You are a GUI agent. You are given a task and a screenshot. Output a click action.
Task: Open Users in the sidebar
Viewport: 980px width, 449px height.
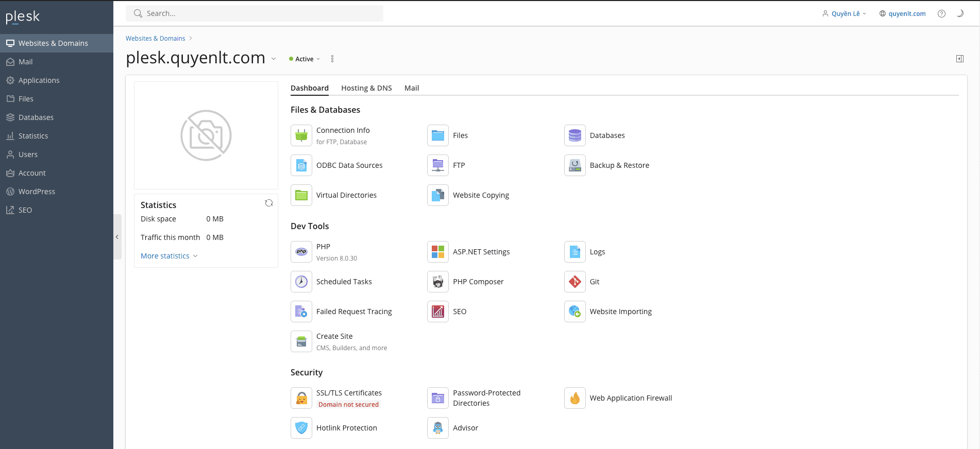57,154
